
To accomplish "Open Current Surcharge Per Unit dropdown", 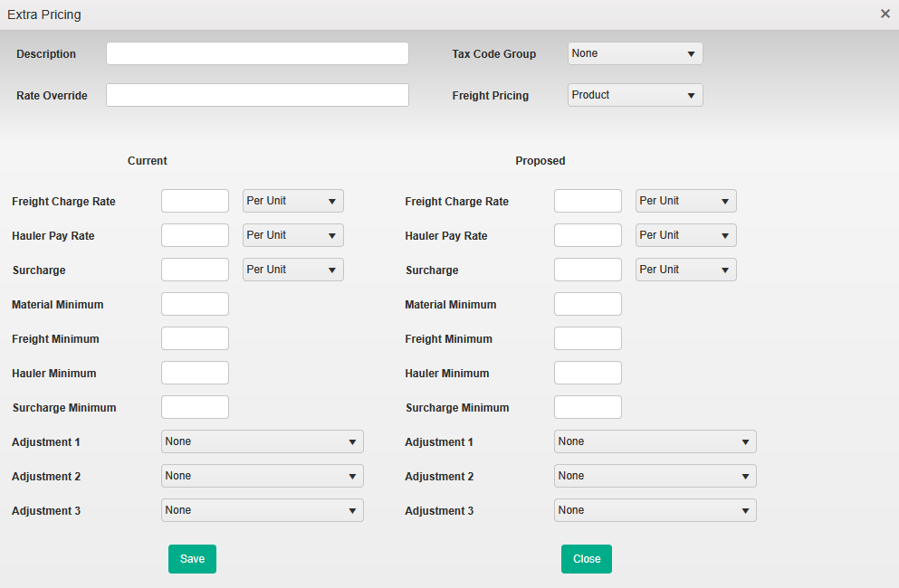I will pos(292,270).
